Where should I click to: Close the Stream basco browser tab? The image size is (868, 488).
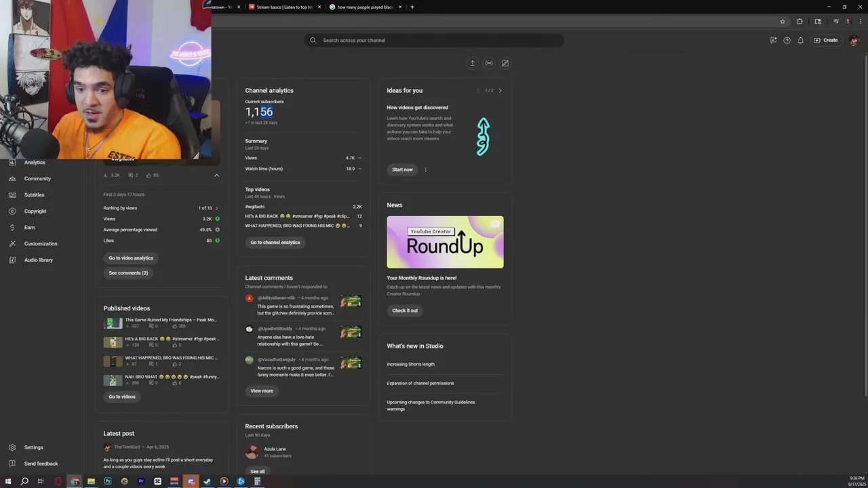pyautogui.click(x=319, y=7)
